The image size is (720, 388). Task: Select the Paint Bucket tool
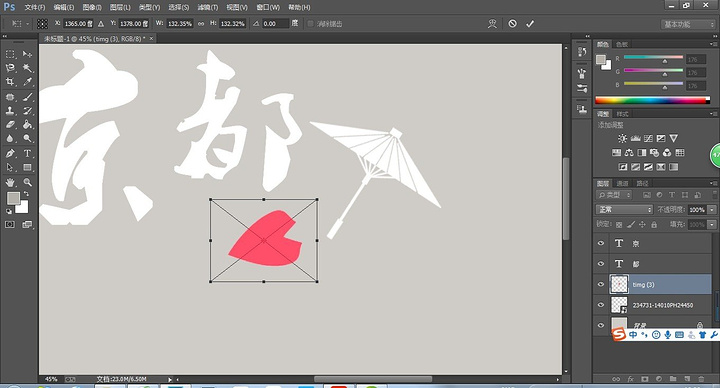[28, 124]
